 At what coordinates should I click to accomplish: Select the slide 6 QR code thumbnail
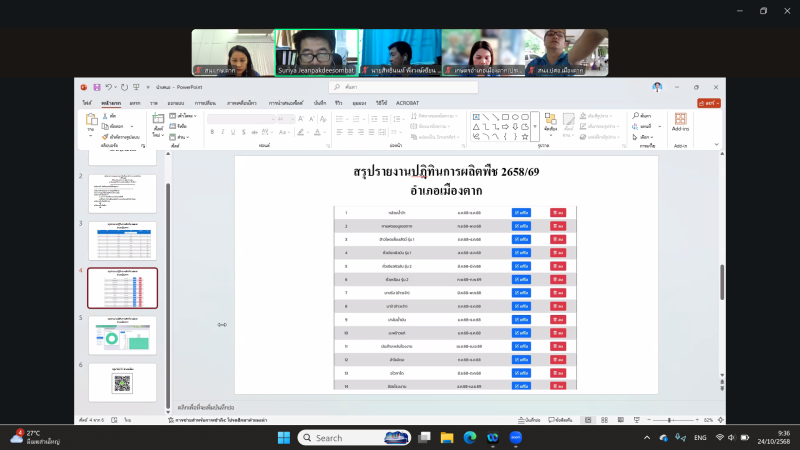(x=122, y=382)
